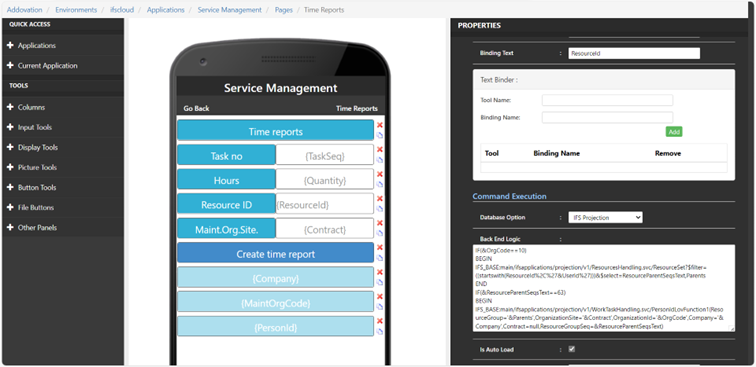Open the Database Option dropdown
This screenshot has width=756, height=367.
tap(606, 217)
